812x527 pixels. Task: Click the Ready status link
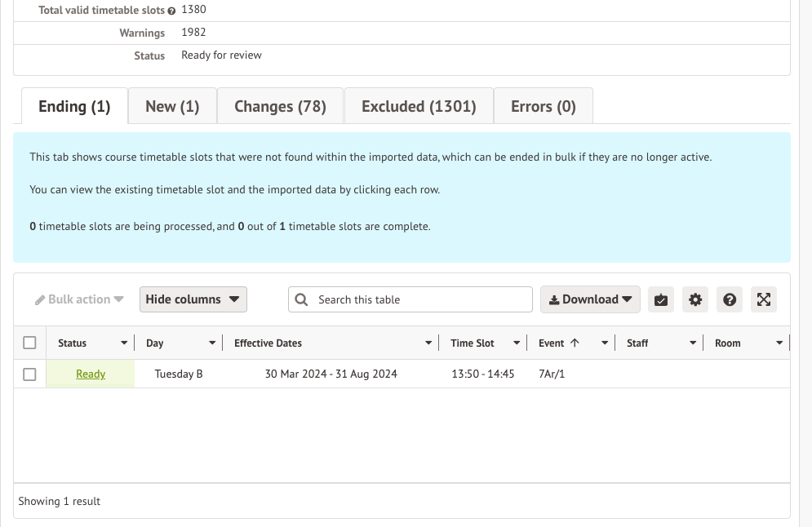click(x=91, y=374)
